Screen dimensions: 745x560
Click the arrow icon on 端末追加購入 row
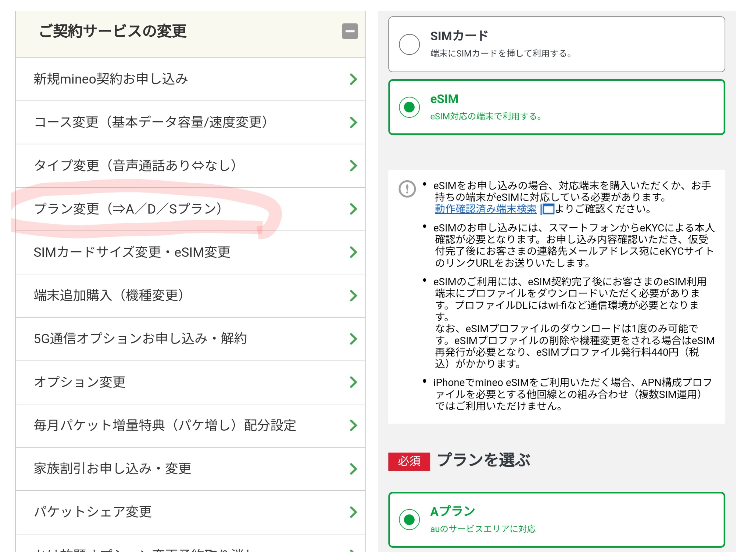(x=353, y=295)
